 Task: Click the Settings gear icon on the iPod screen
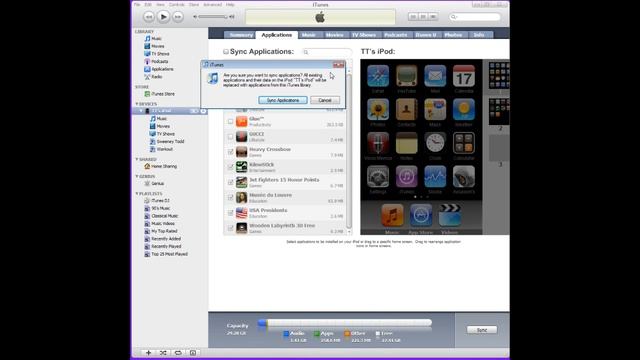click(378, 176)
